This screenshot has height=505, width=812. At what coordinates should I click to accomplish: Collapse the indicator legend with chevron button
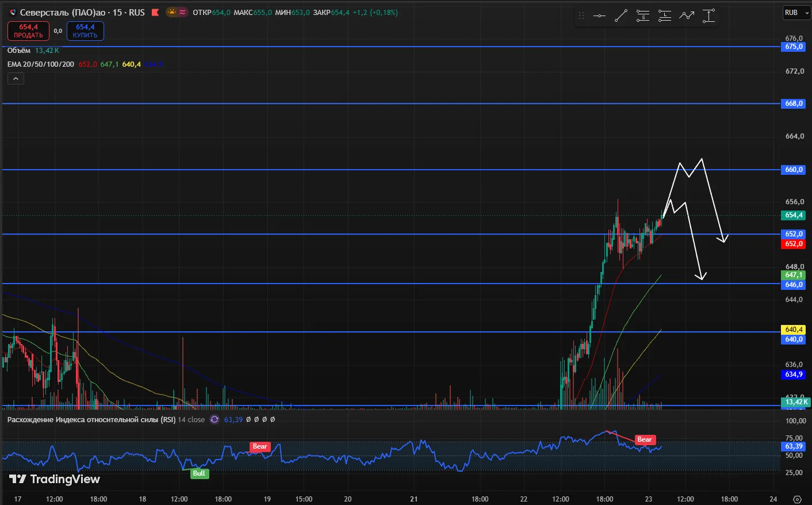coord(16,79)
